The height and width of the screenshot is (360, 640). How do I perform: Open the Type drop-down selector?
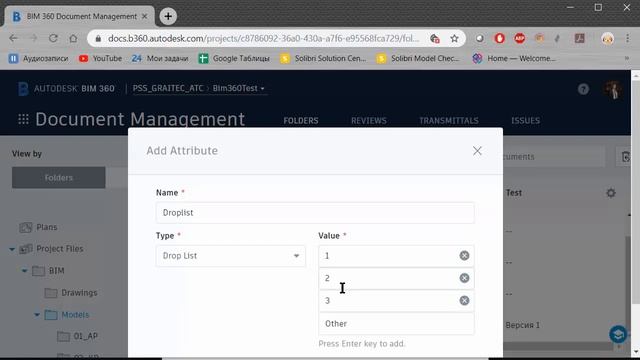click(x=231, y=256)
